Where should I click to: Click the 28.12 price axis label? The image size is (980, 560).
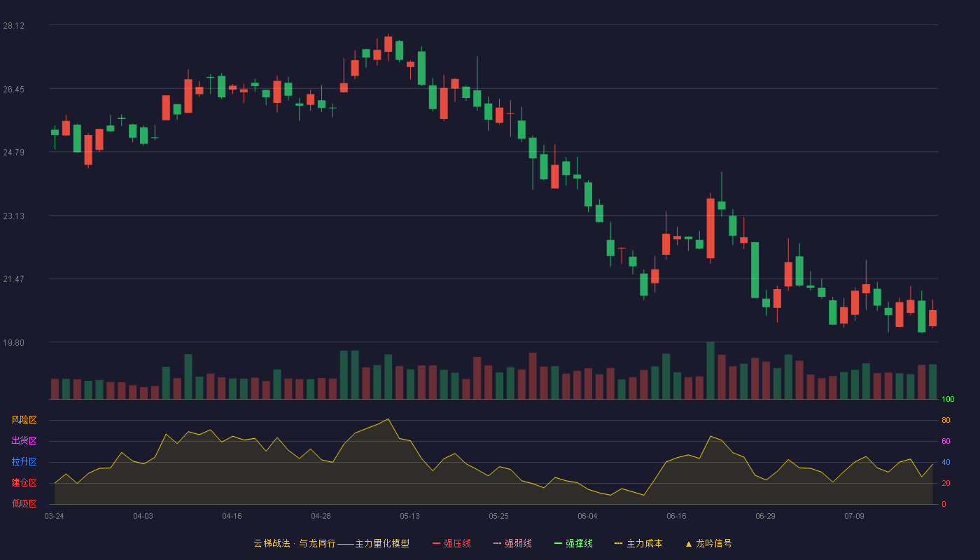point(14,26)
